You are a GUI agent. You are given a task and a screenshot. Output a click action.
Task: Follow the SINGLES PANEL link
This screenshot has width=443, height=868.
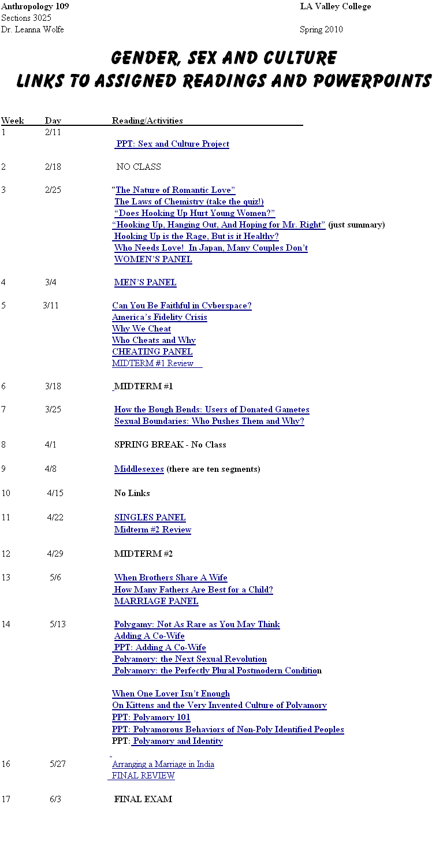(x=150, y=517)
